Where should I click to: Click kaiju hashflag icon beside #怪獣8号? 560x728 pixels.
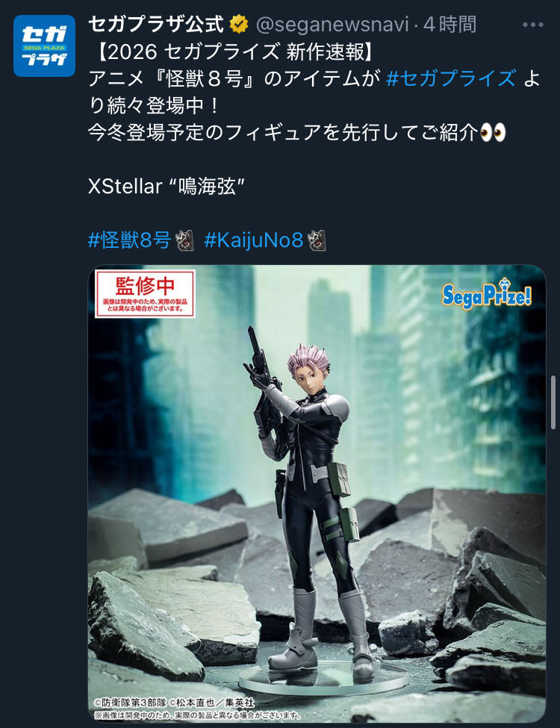pos(185,240)
